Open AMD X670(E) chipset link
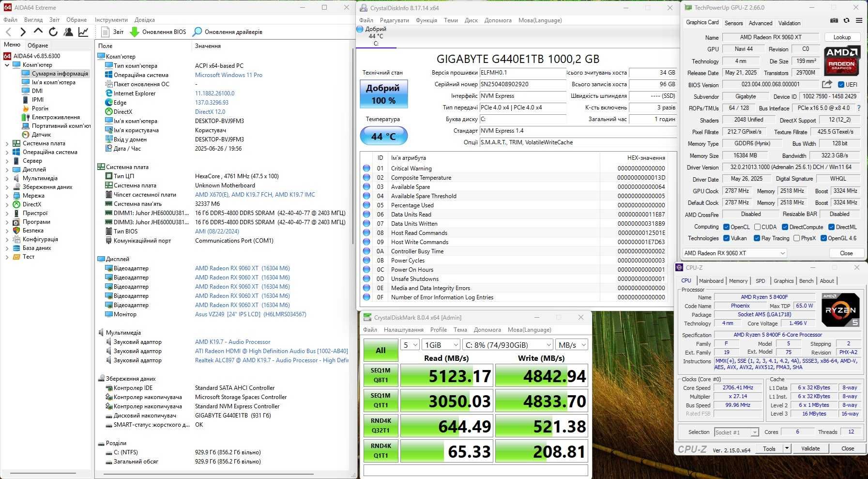The width and height of the screenshot is (868, 479). pos(255,195)
